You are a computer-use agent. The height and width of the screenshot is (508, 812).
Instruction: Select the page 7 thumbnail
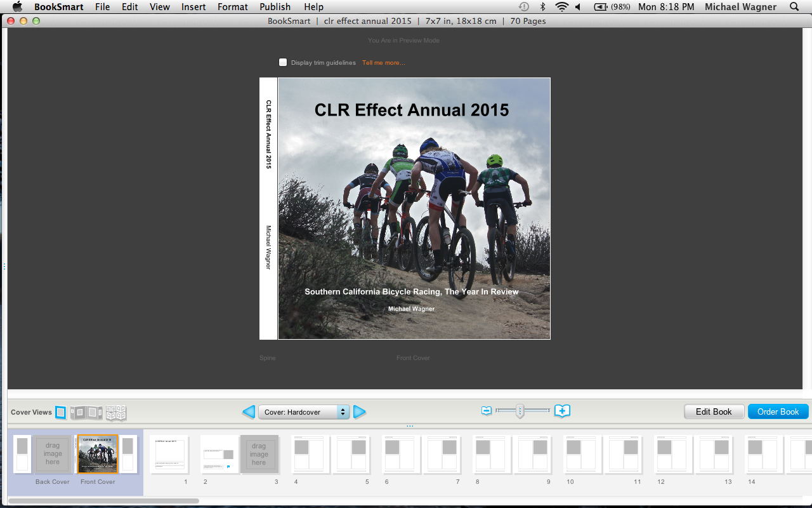click(x=442, y=454)
